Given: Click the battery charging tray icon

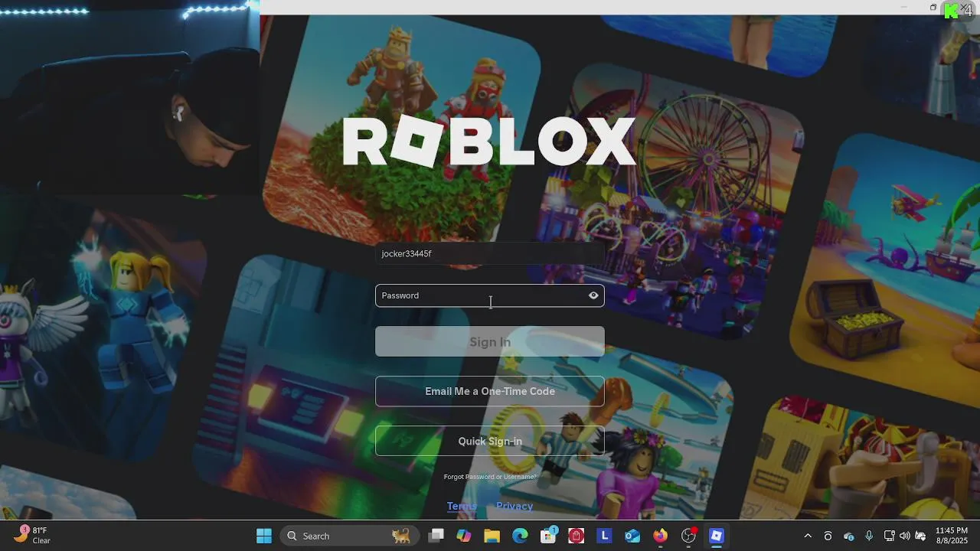Looking at the screenshot, I should pos(921,536).
